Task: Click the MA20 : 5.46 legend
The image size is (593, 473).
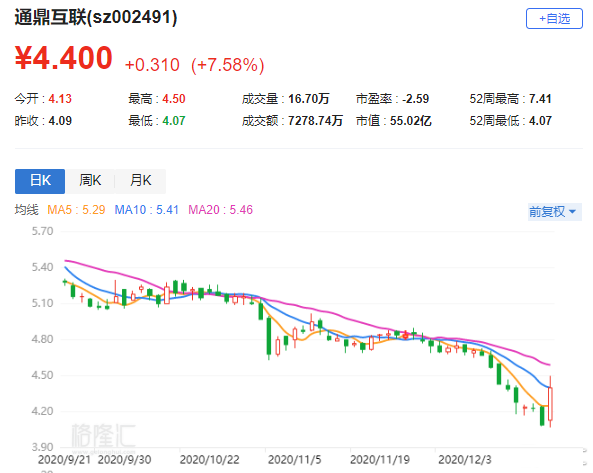Action: pos(220,209)
